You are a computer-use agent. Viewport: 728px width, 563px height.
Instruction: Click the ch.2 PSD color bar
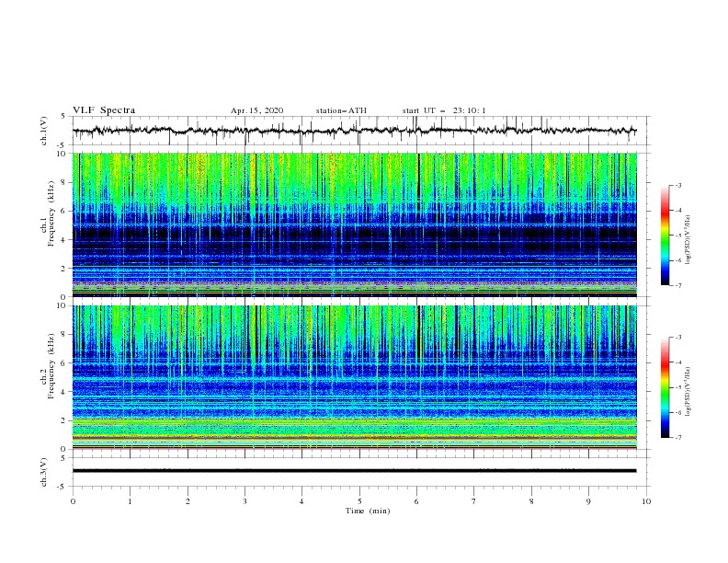[x=665, y=387]
